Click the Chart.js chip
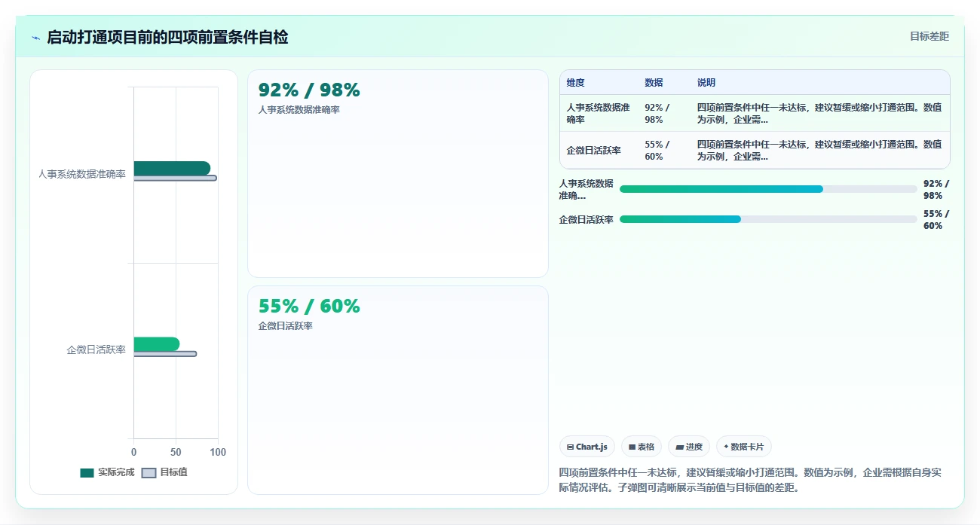The width and height of the screenshot is (980, 525). (x=587, y=447)
